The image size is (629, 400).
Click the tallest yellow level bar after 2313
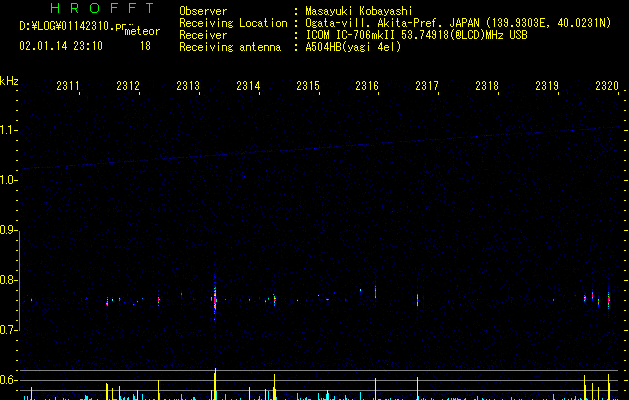tap(215, 384)
